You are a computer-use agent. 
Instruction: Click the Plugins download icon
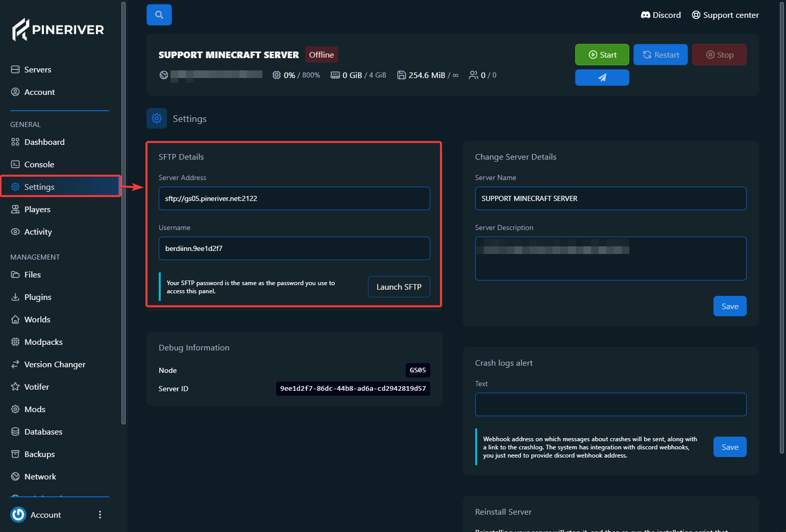pyautogui.click(x=15, y=297)
